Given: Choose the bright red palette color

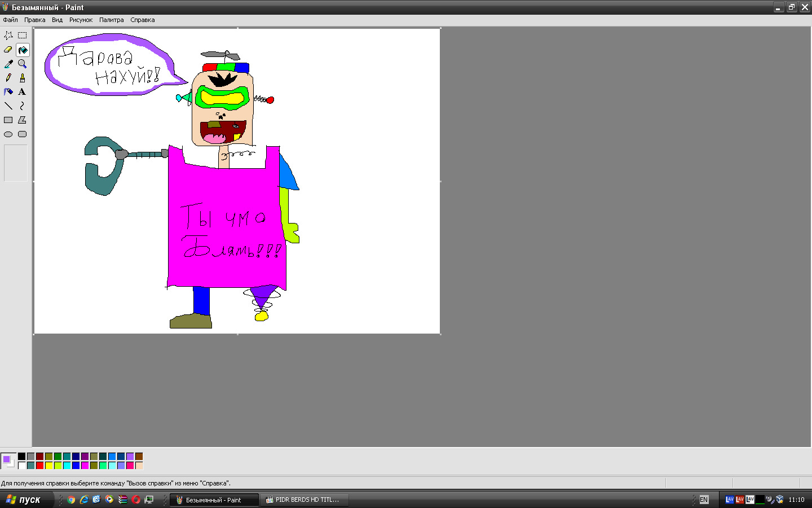Looking at the screenshot, I should coord(39,466).
